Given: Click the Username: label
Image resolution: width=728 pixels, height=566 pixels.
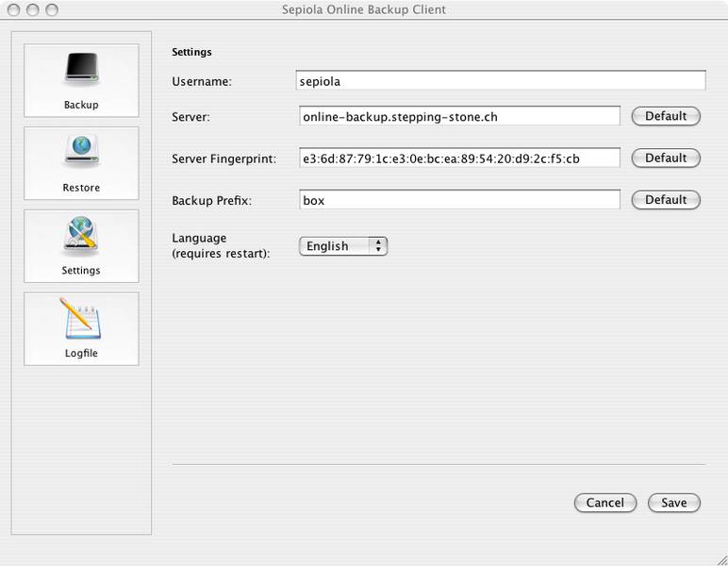Looking at the screenshot, I should pyautogui.click(x=202, y=82).
